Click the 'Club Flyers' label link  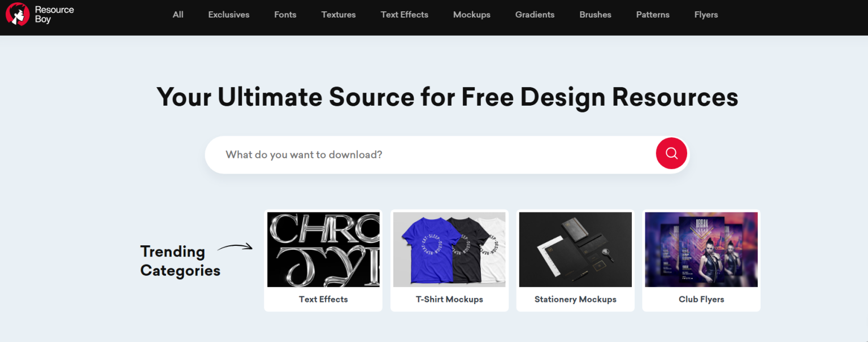point(701,299)
